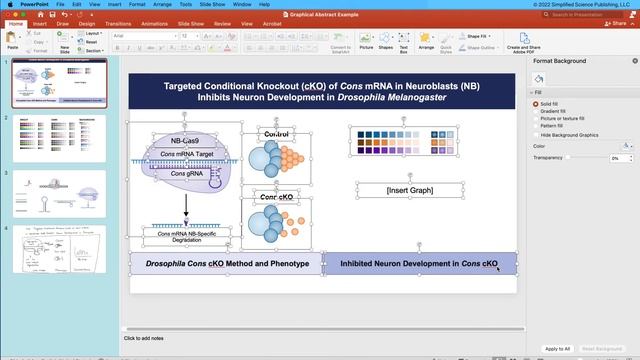Viewport: 640px width, 360px height.
Task: Select slide 2 thumbnail
Action: pos(59,138)
